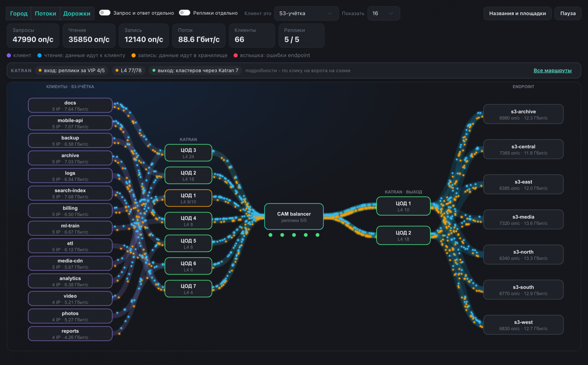Click the ЦОД 3 Katran gate node

tap(188, 153)
